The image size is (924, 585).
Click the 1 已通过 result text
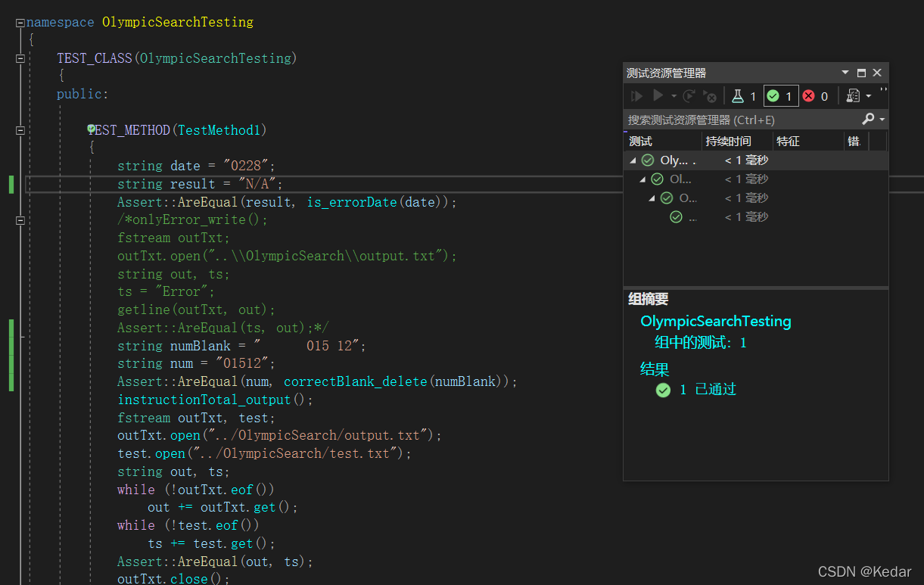coord(708,390)
